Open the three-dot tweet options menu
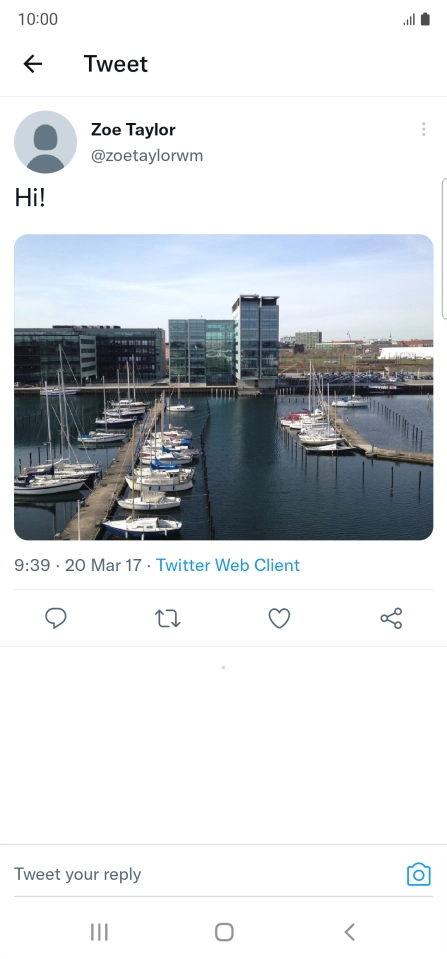Image resolution: width=447 pixels, height=959 pixels. [423, 129]
